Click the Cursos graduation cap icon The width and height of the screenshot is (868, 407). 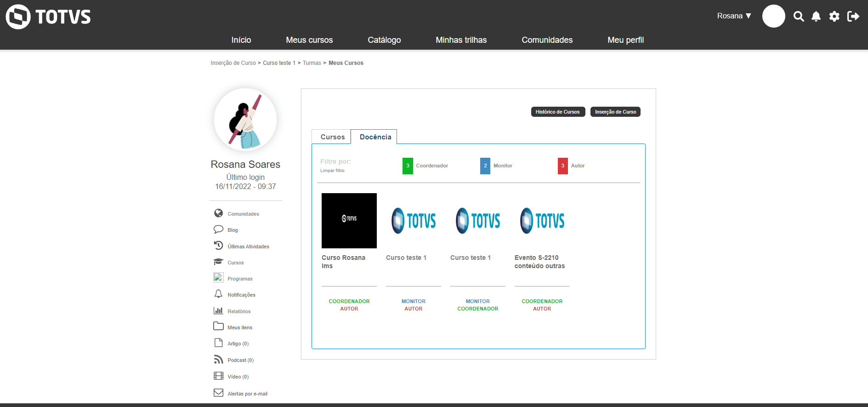[x=218, y=262]
